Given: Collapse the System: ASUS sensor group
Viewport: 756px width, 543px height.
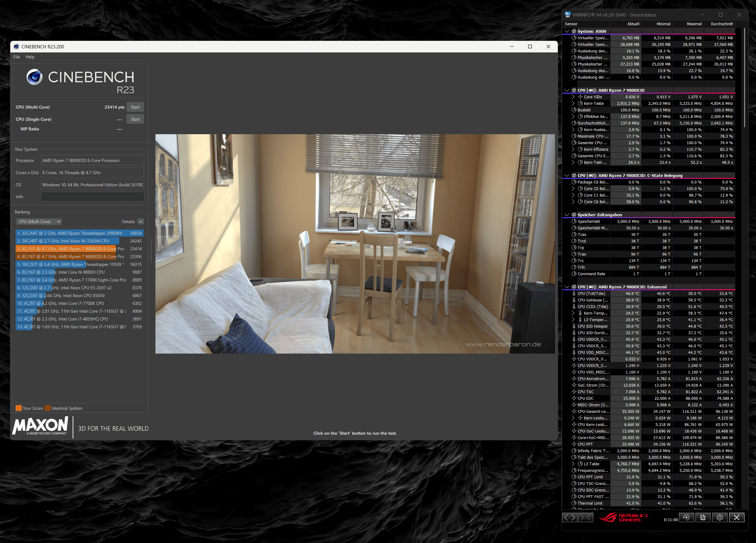Looking at the screenshot, I should [567, 31].
